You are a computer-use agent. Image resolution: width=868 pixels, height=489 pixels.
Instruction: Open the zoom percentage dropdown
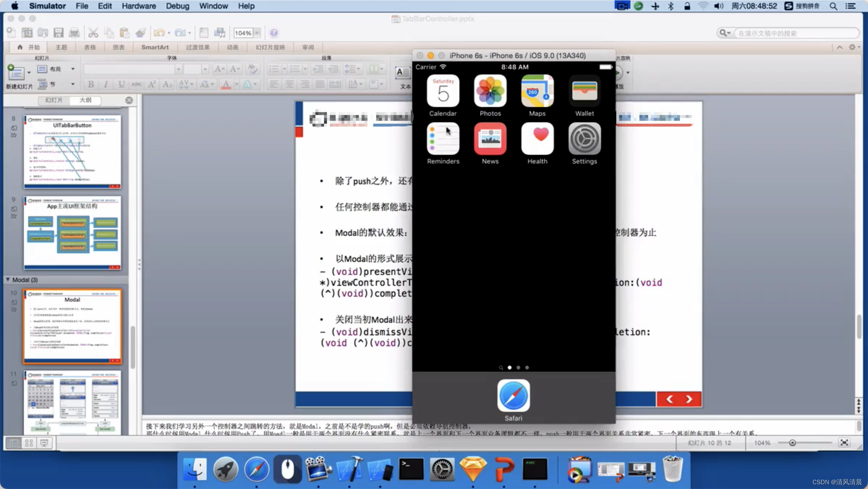coord(257,33)
